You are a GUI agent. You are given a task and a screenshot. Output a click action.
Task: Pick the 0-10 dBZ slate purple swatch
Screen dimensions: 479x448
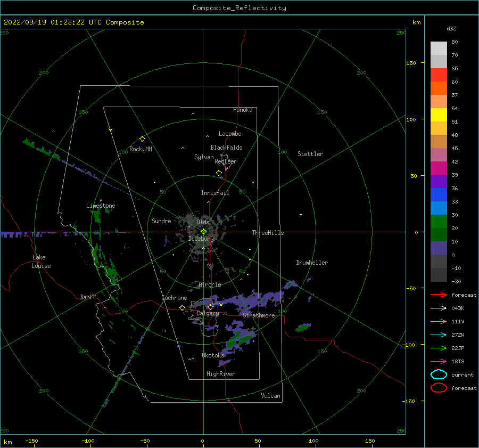click(439, 248)
